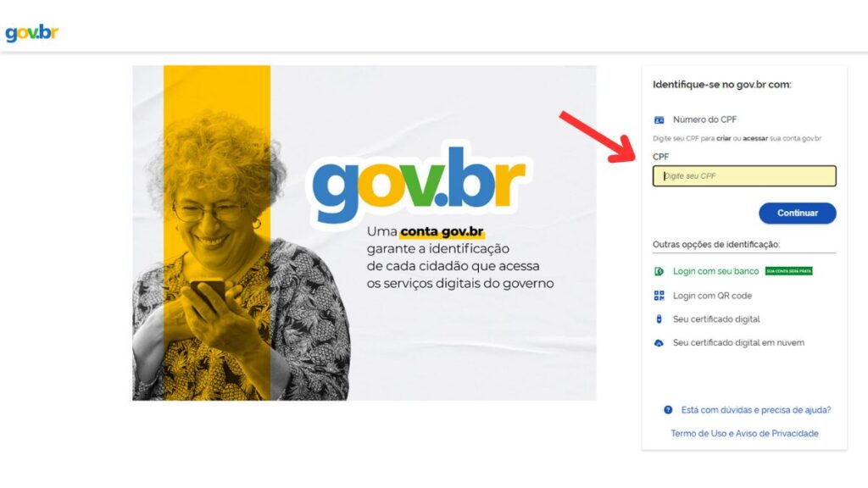The height and width of the screenshot is (488, 868).
Task: Click the large gov.br banner image
Action: [x=364, y=233]
